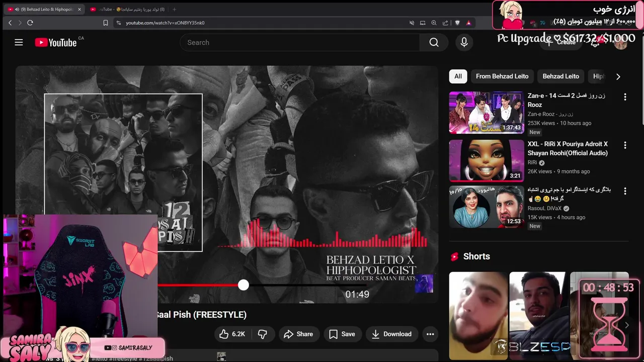Select the All filter chip
This screenshot has height=362, width=644.
tap(458, 76)
